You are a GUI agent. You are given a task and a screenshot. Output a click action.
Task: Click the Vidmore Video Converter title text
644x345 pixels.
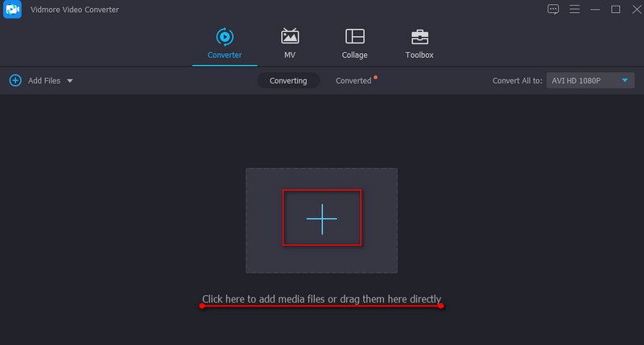tap(75, 9)
